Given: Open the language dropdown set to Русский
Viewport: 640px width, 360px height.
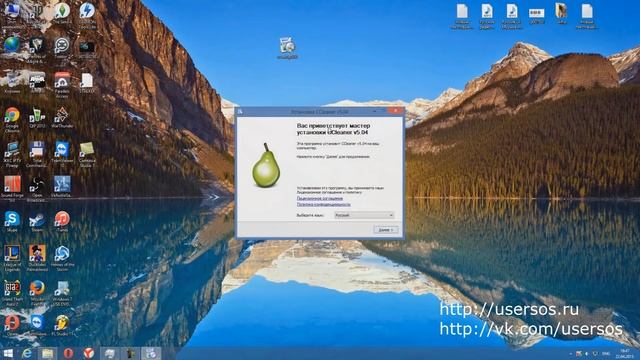Looking at the screenshot, I should [364, 215].
